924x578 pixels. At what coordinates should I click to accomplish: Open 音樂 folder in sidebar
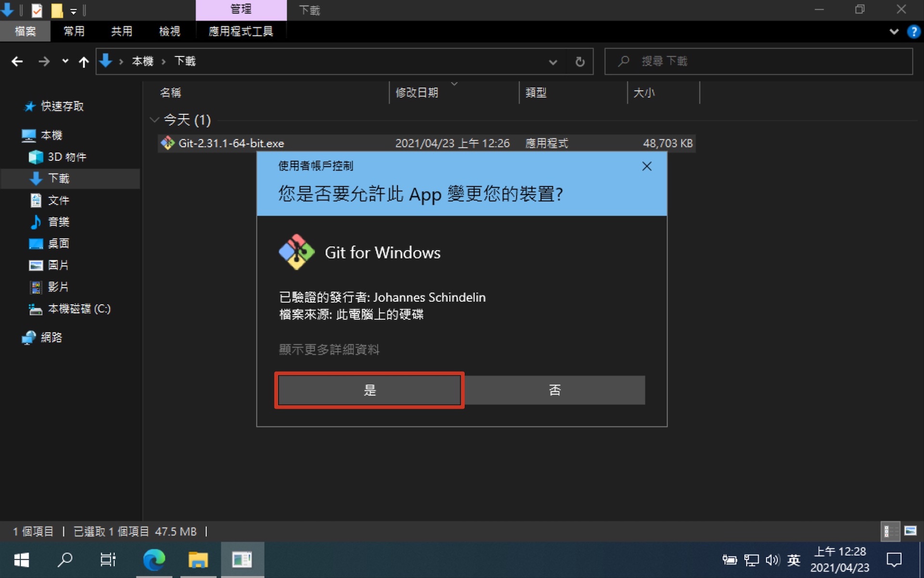click(58, 222)
